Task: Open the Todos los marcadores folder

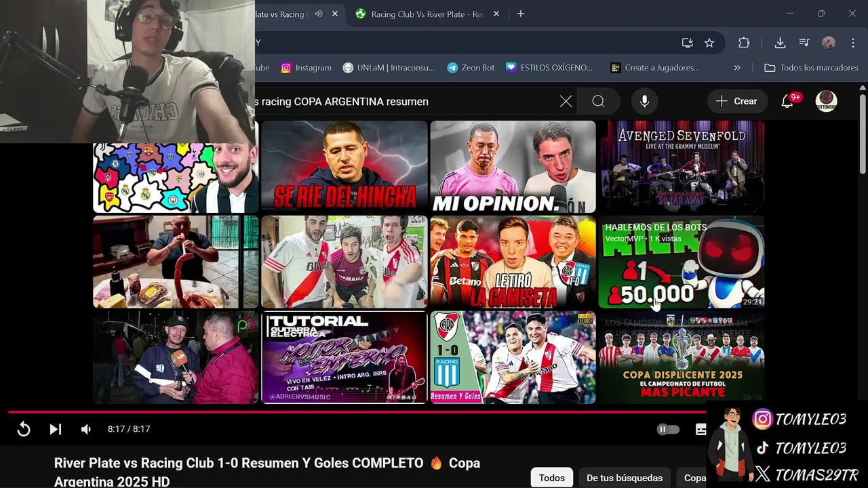Action: pyautogui.click(x=811, y=68)
